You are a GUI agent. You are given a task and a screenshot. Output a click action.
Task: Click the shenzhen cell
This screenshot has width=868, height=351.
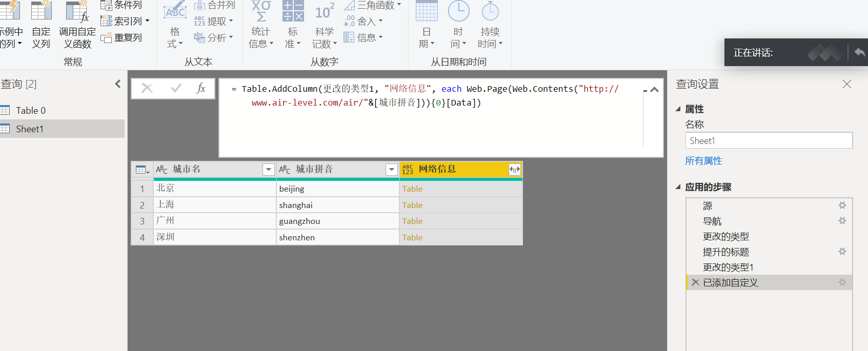tap(338, 237)
